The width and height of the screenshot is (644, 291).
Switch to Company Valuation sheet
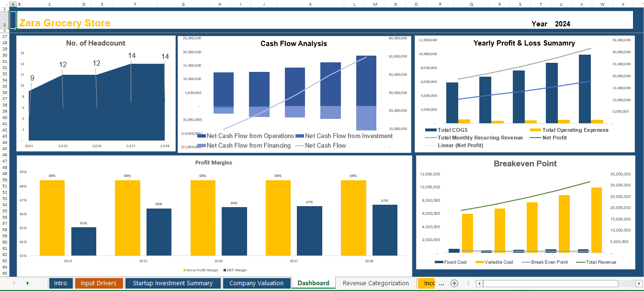pyautogui.click(x=256, y=283)
